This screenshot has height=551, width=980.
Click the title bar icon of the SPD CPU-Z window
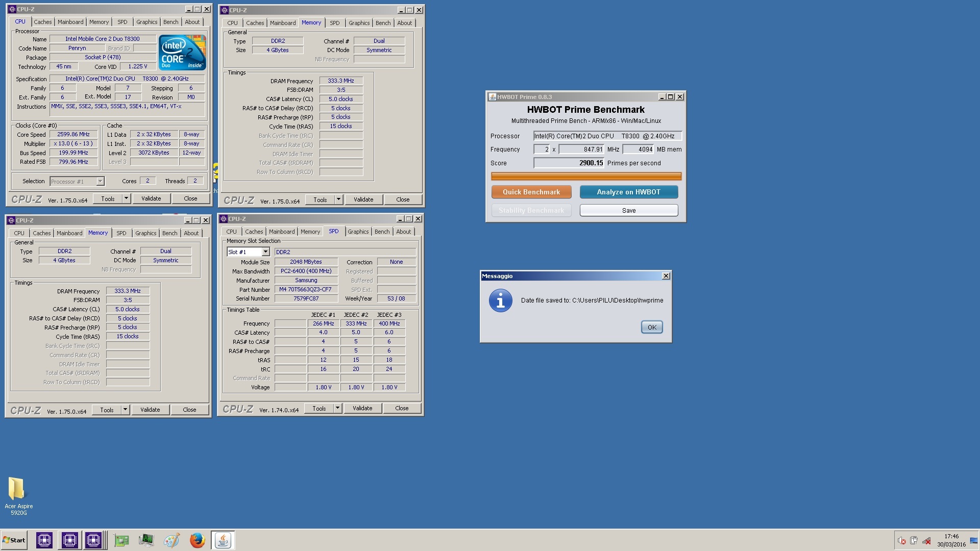point(224,219)
